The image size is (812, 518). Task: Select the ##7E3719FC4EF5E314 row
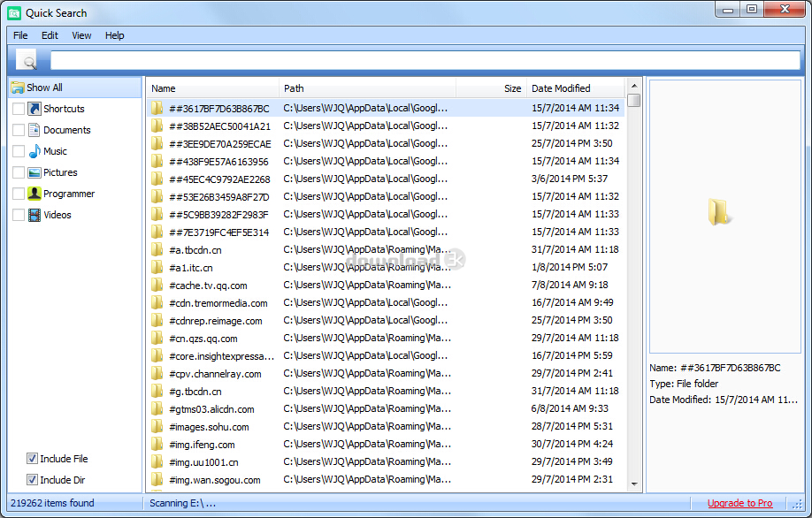coord(386,232)
